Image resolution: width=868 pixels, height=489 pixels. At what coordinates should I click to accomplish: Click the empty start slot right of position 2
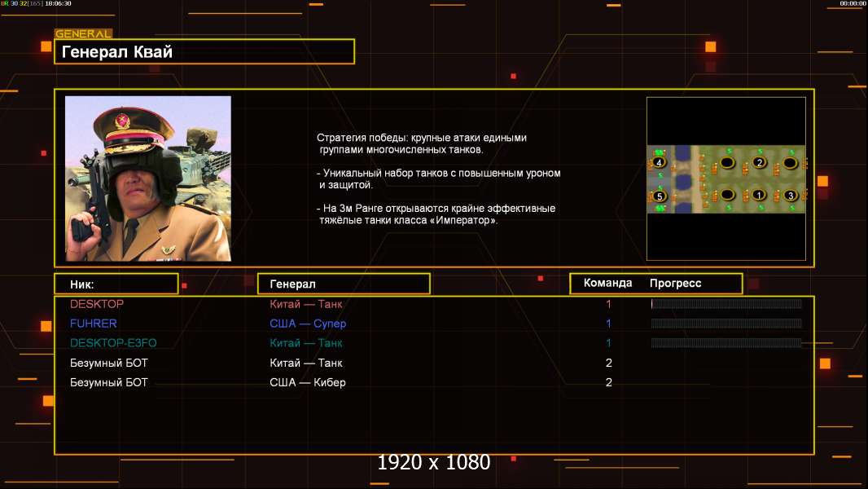click(x=790, y=163)
